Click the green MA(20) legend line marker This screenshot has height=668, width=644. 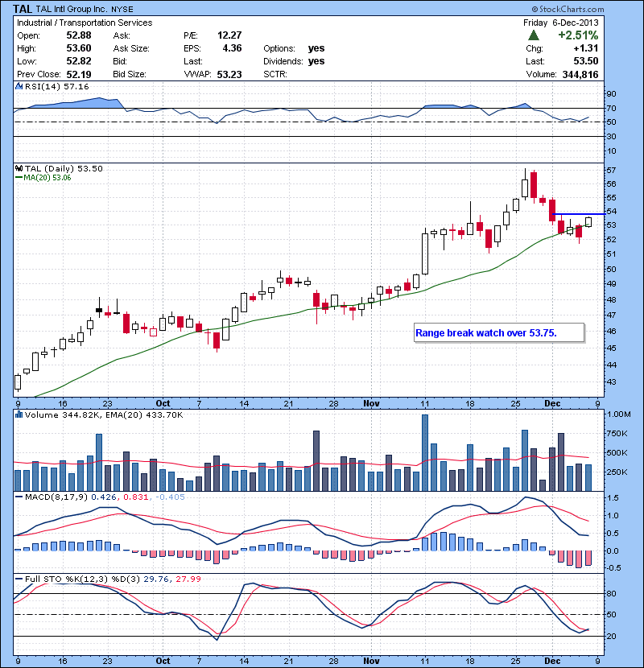coord(19,178)
